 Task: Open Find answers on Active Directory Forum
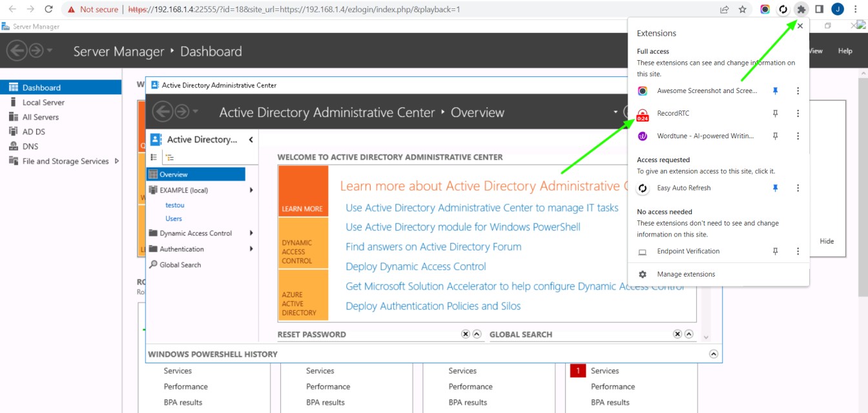[x=433, y=246]
